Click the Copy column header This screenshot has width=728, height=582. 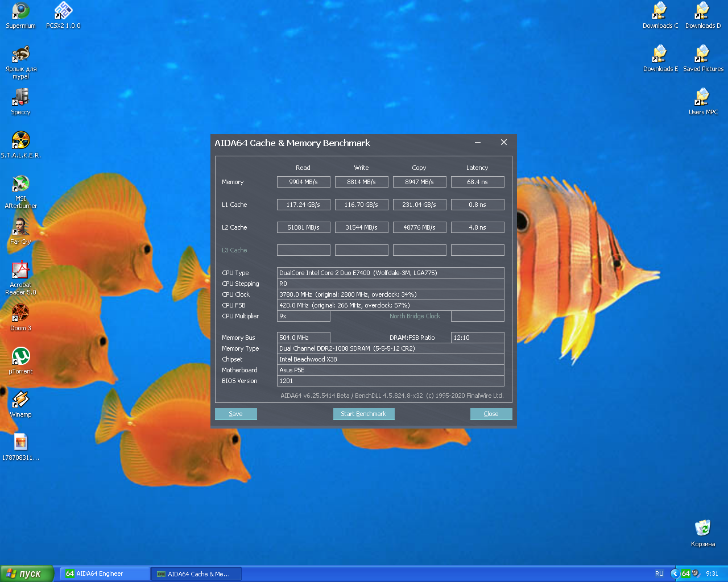pos(419,168)
